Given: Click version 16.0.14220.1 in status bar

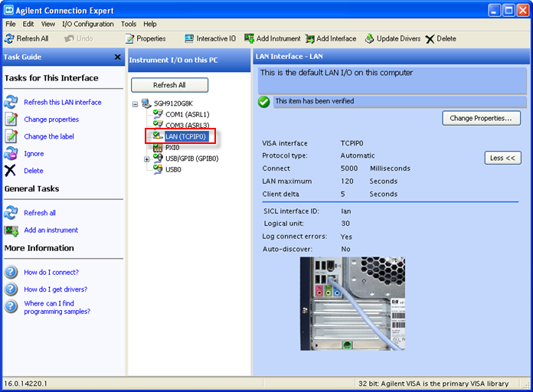Looking at the screenshot, I should 25,384.
